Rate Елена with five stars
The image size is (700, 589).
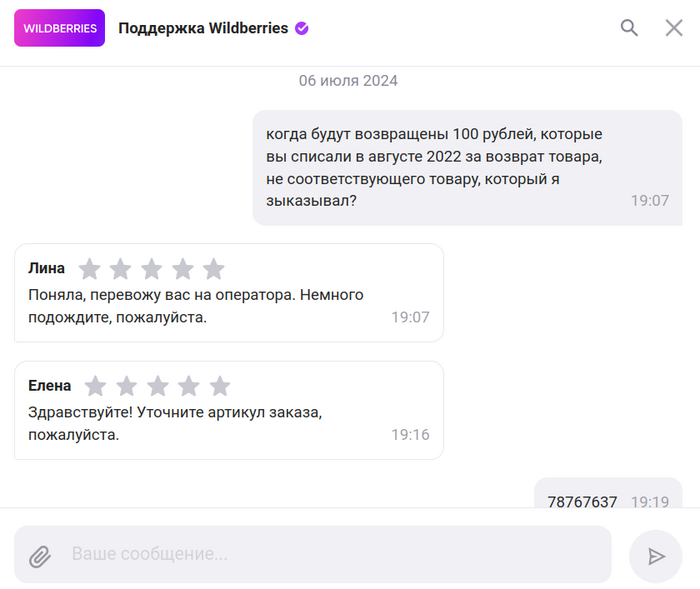coord(220,386)
